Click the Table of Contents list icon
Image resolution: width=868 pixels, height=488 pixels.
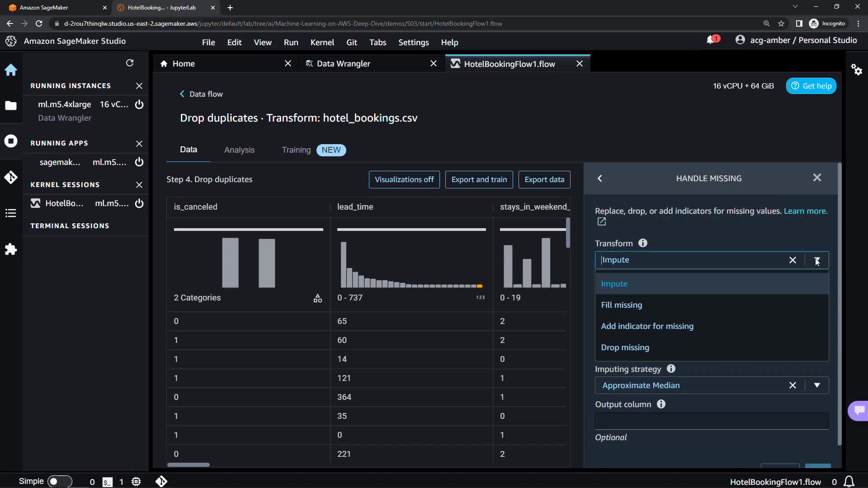(11, 213)
